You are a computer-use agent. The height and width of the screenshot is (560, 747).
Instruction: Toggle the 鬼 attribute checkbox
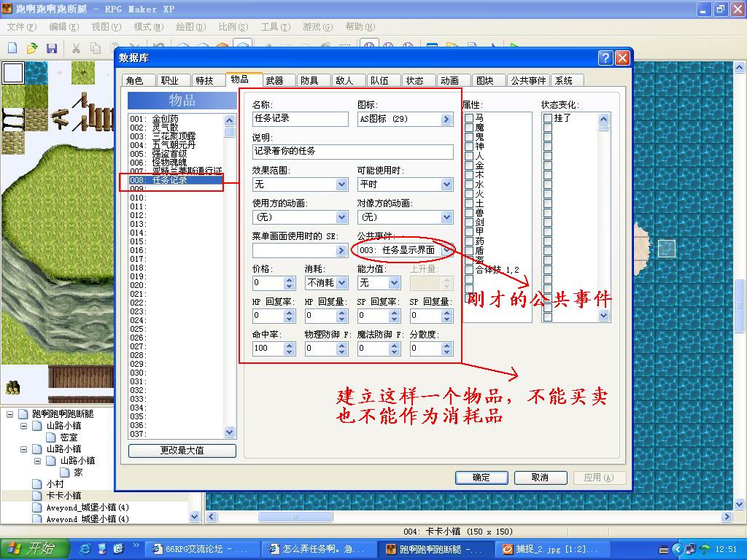[x=469, y=137]
